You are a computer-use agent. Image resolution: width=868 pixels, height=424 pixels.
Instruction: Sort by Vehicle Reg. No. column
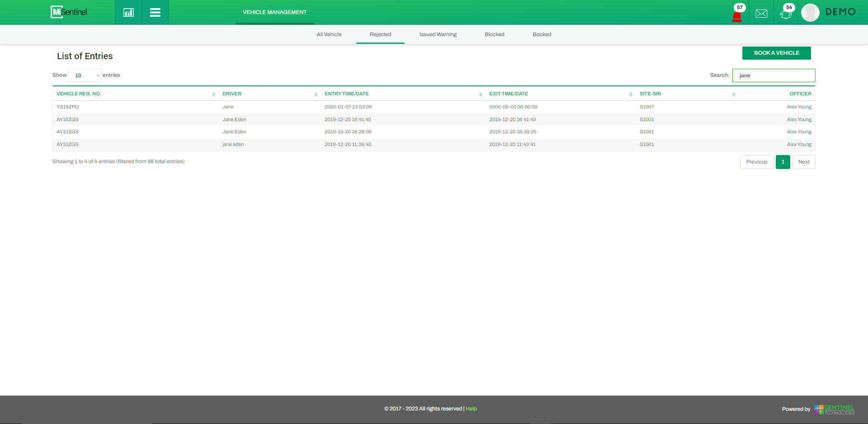pyautogui.click(x=79, y=94)
